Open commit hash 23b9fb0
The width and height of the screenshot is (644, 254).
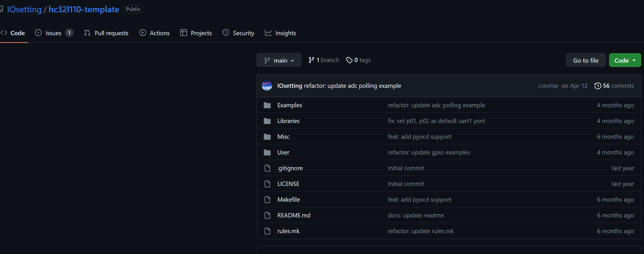click(548, 86)
